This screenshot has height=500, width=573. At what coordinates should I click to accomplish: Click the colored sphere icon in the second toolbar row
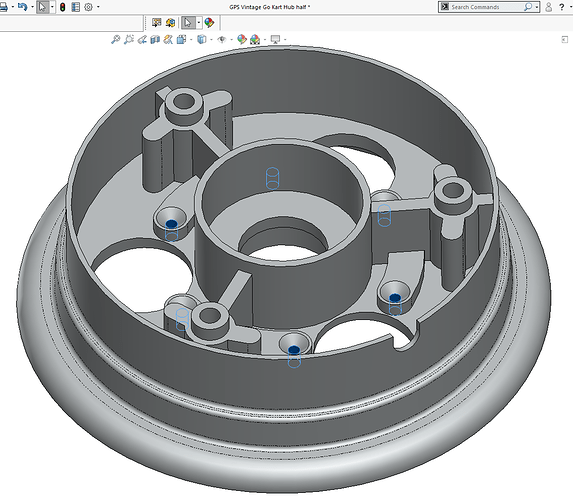[209, 23]
